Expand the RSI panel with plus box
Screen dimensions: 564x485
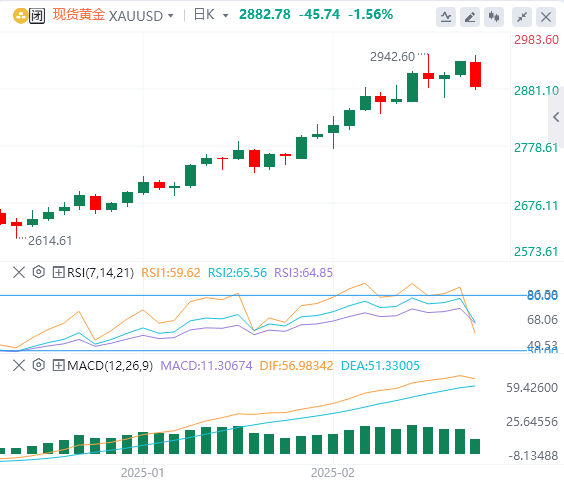click(58, 272)
